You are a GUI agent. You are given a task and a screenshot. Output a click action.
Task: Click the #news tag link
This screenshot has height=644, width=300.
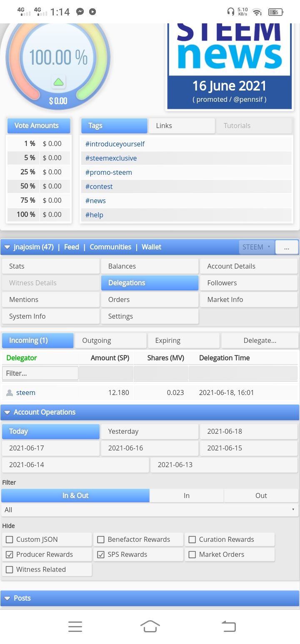[95, 201]
